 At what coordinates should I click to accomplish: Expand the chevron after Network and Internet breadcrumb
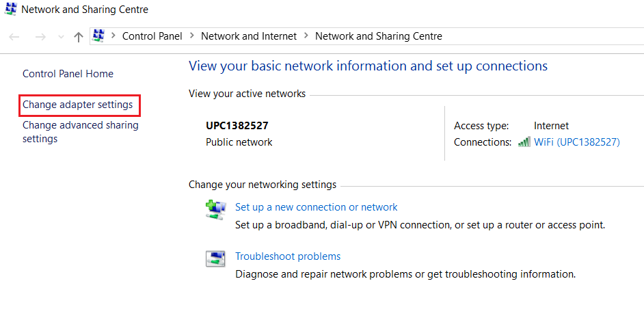(x=306, y=36)
